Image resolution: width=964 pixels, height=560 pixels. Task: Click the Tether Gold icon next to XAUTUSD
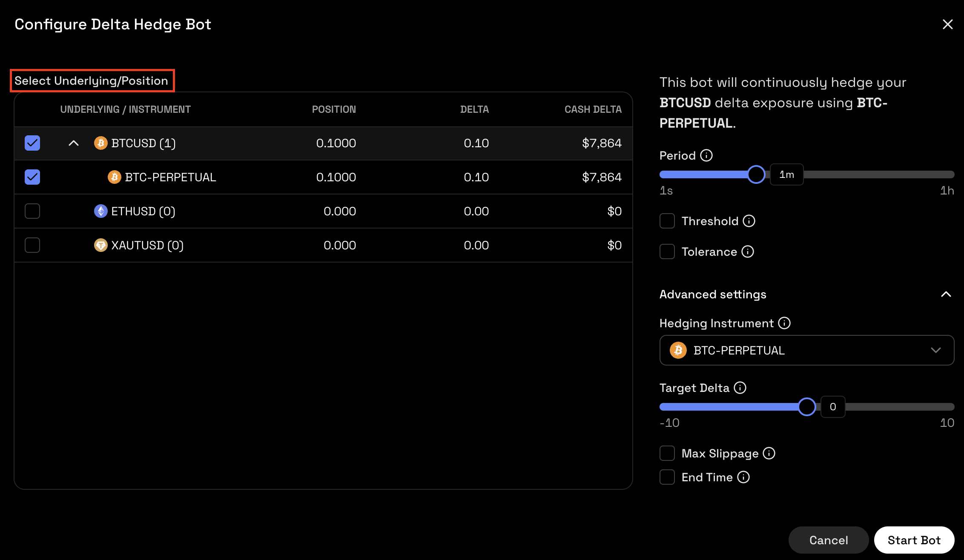101,245
